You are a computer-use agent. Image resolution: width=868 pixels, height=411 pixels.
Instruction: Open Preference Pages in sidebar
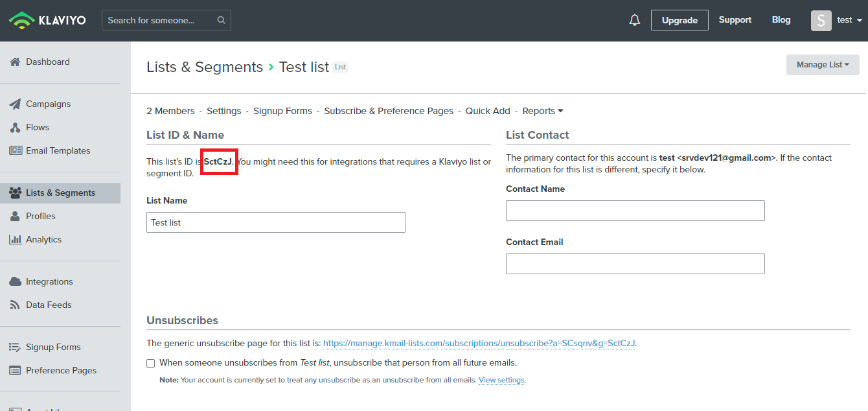61,371
